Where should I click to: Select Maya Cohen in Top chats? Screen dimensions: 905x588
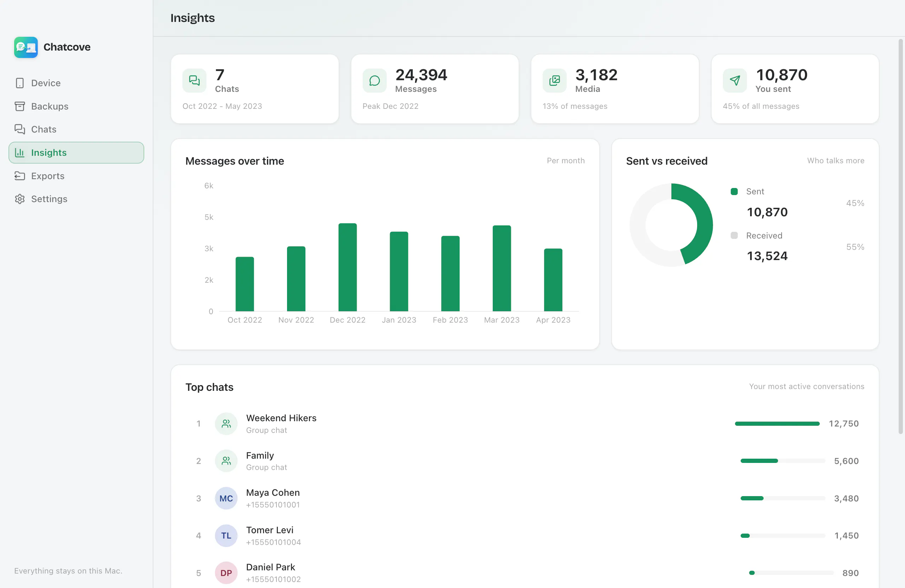pyautogui.click(x=525, y=498)
